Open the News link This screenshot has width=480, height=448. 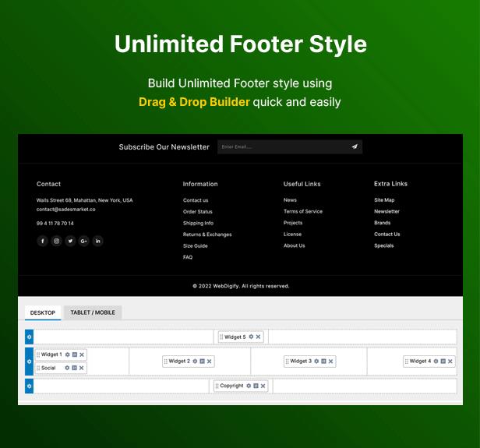[290, 199]
